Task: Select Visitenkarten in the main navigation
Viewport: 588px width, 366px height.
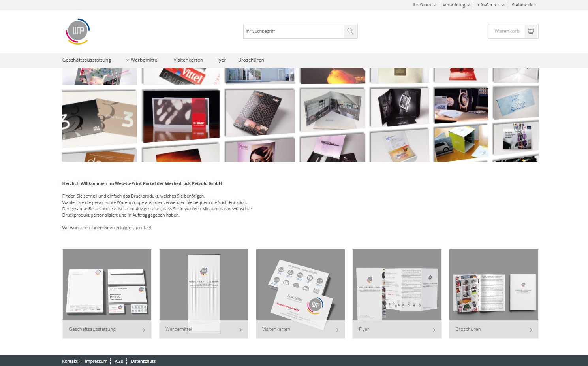Action: click(x=188, y=60)
